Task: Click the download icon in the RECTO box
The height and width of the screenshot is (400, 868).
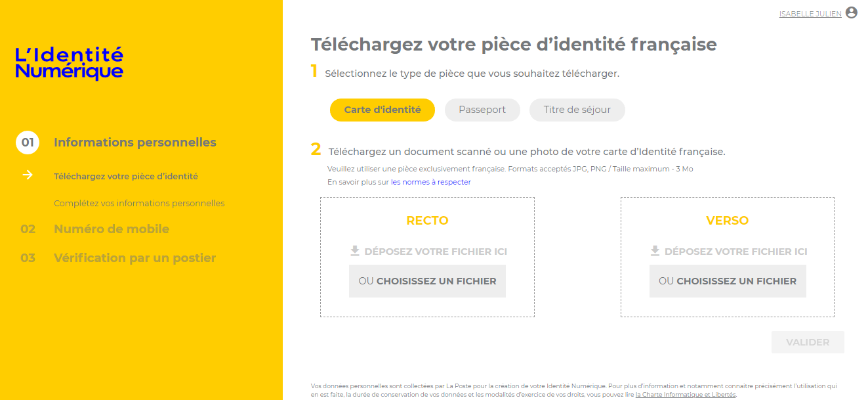Action: click(355, 251)
